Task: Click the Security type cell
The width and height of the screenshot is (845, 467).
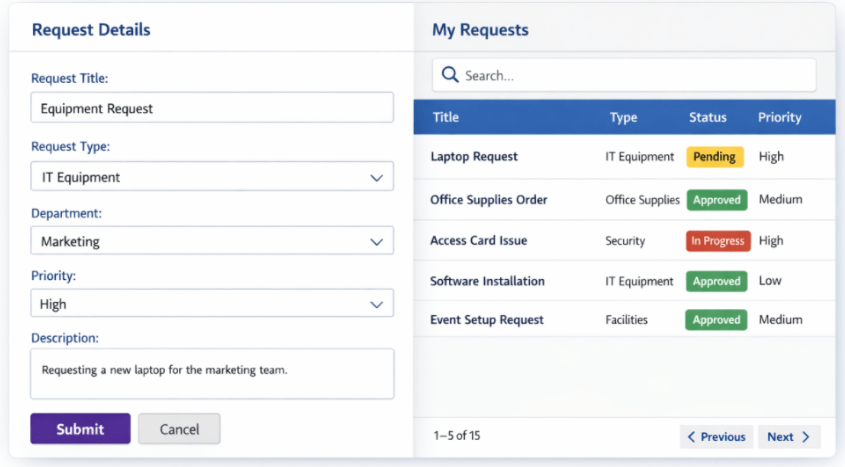Action: click(x=625, y=241)
